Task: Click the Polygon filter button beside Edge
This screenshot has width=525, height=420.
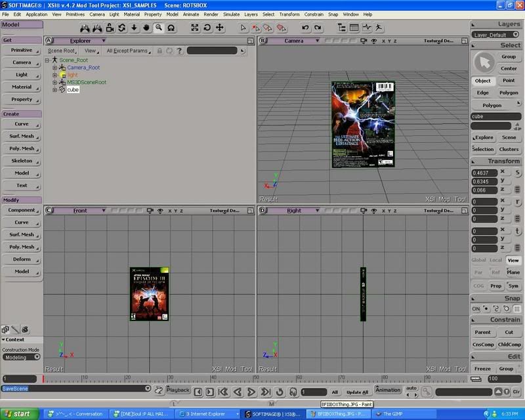Action: click(509, 93)
